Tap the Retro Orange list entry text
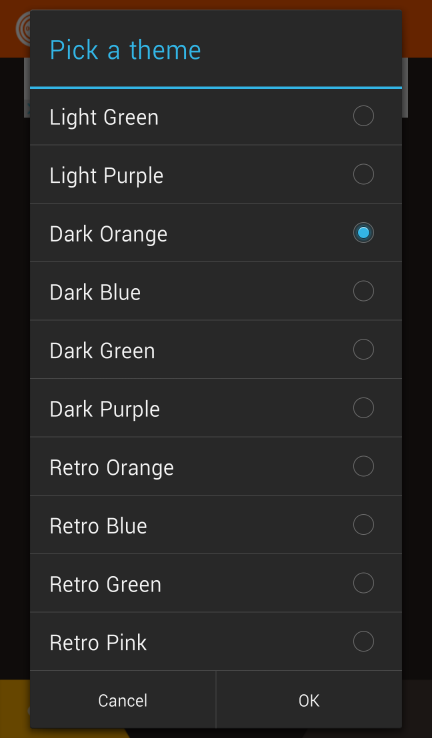Image resolution: width=432 pixels, height=738 pixels. click(x=112, y=468)
